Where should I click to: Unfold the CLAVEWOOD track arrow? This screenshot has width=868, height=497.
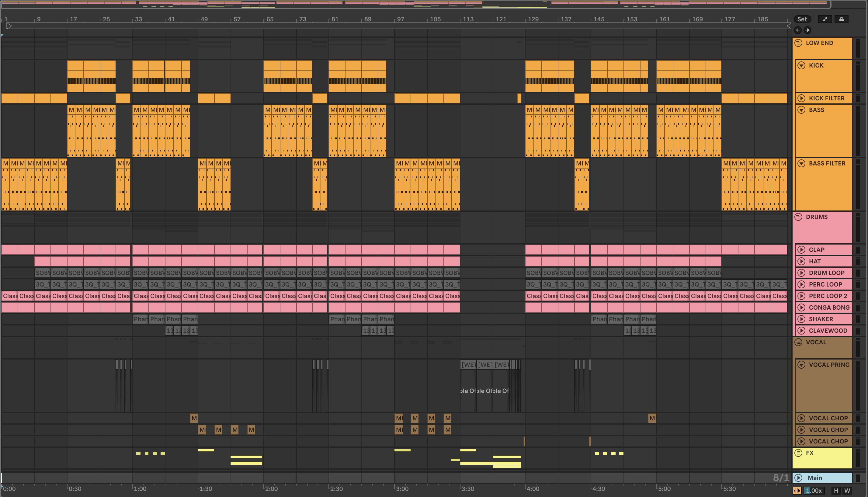pyautogui.click(x=801, y=330)
